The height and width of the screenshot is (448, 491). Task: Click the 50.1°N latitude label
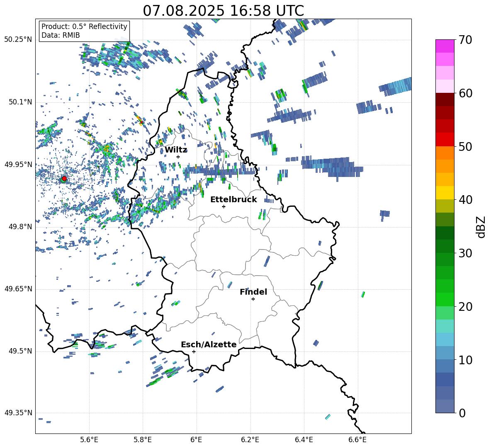pos(20,102)
